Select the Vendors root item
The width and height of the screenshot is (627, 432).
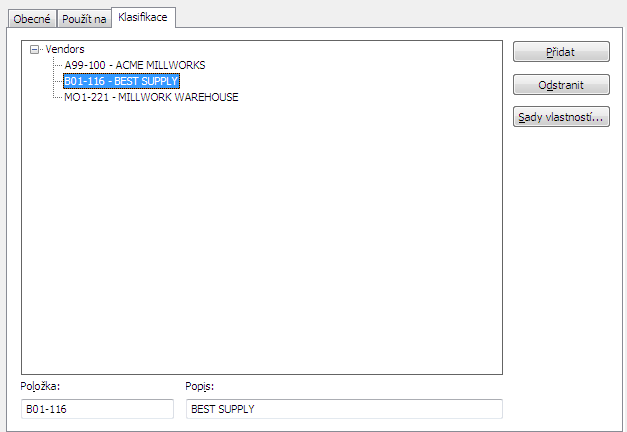click(65, 49)
